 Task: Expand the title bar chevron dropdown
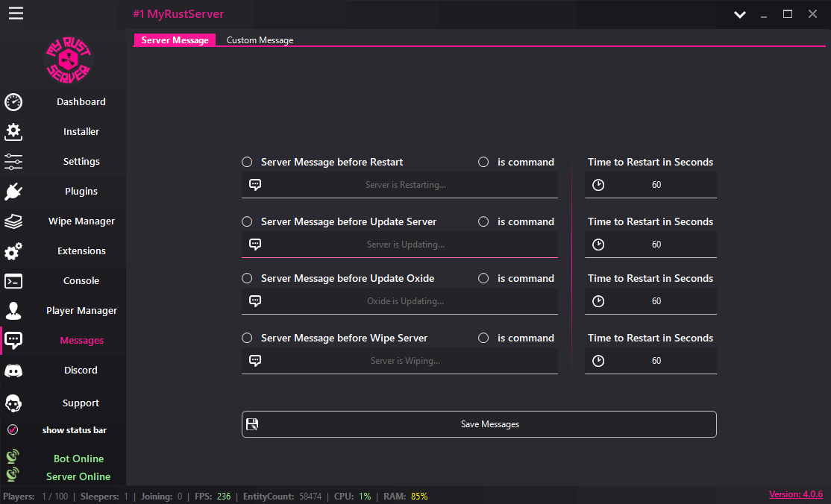point(739,14)
